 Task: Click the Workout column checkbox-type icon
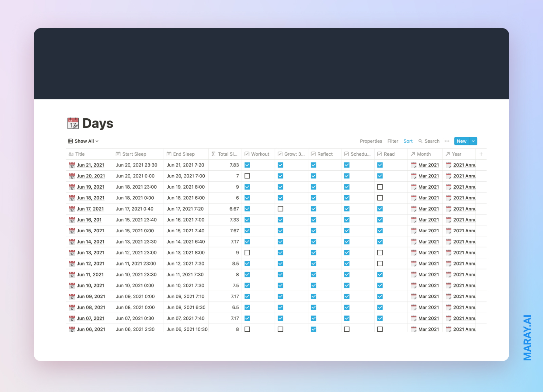247,154
